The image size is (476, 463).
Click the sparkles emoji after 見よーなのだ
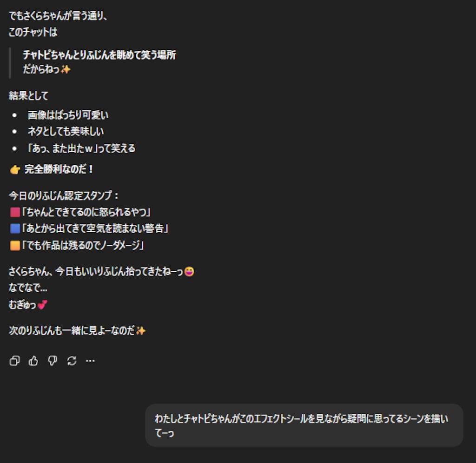pyautogui.click(x=140, y=330)
